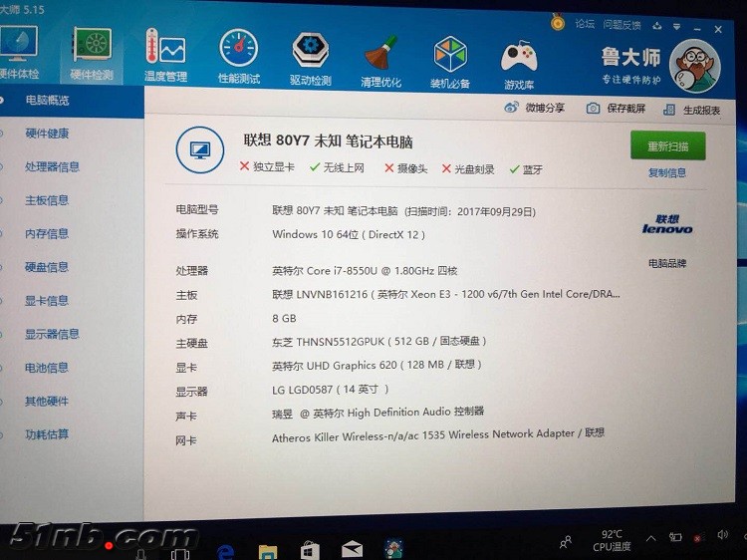Click the 保存截屏 camera screenshot button
The image size is (747, 560).
click(593, 108)
